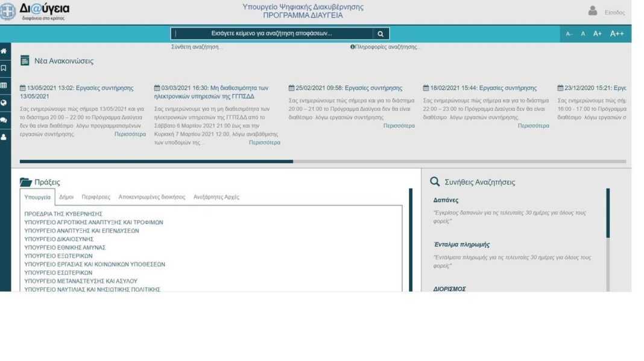
Task: Click Είσοδος login link
Action: (614, 13)
